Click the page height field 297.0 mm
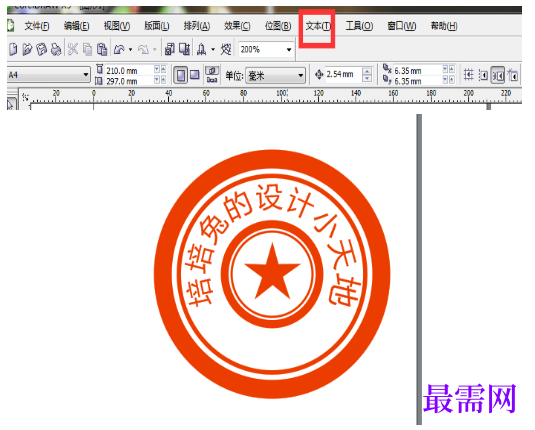 tap(129, 81)
